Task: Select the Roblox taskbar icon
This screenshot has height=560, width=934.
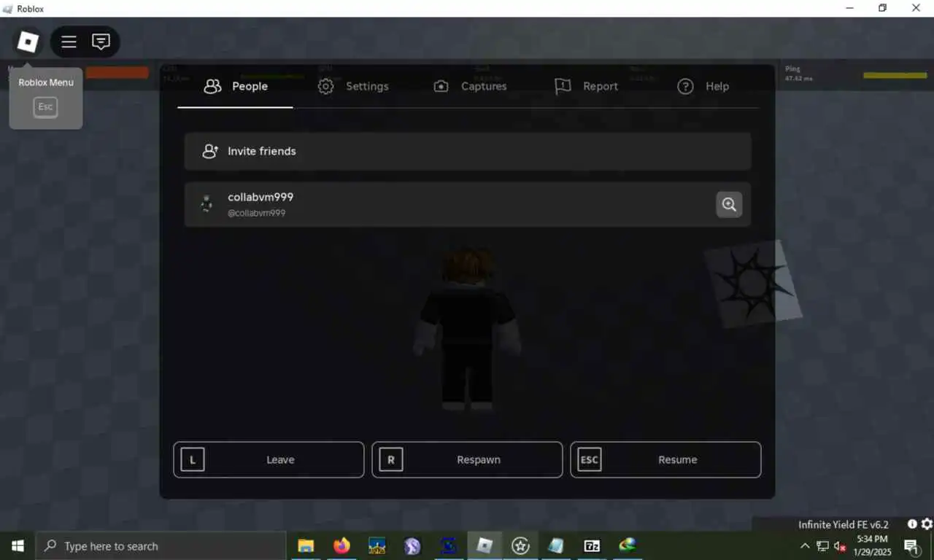Action: tap(485, 545)
